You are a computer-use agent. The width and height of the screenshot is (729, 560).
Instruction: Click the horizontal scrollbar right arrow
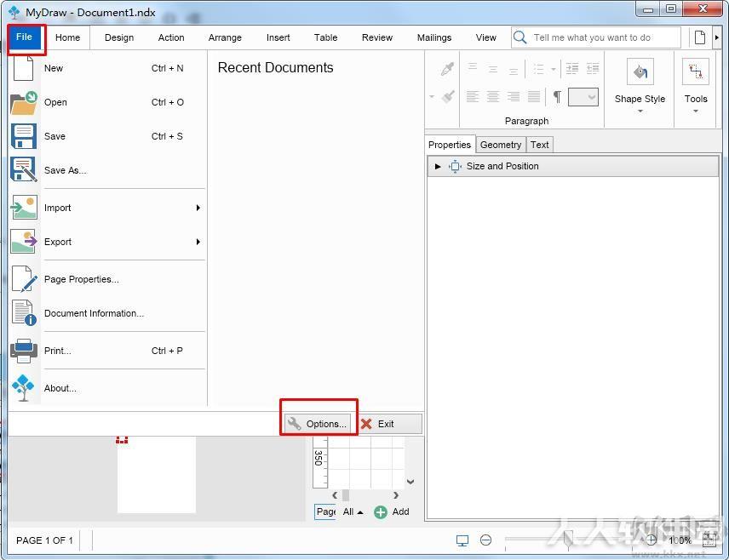click(x=396, y=495)
